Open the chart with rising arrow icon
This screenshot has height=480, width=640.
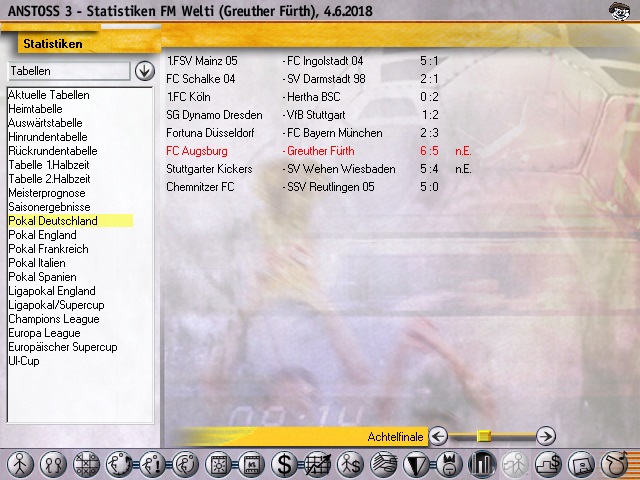318,464
